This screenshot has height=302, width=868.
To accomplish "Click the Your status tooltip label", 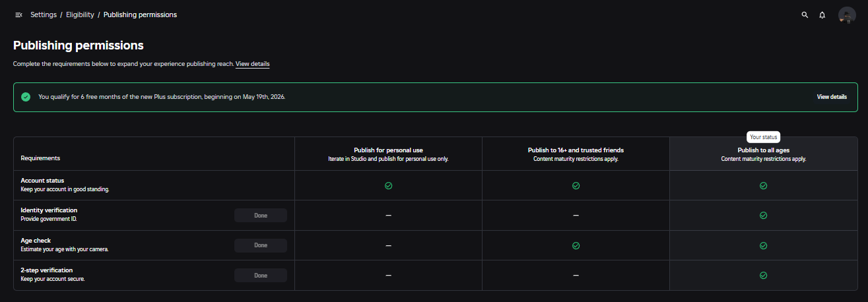I will click(764, 137).
